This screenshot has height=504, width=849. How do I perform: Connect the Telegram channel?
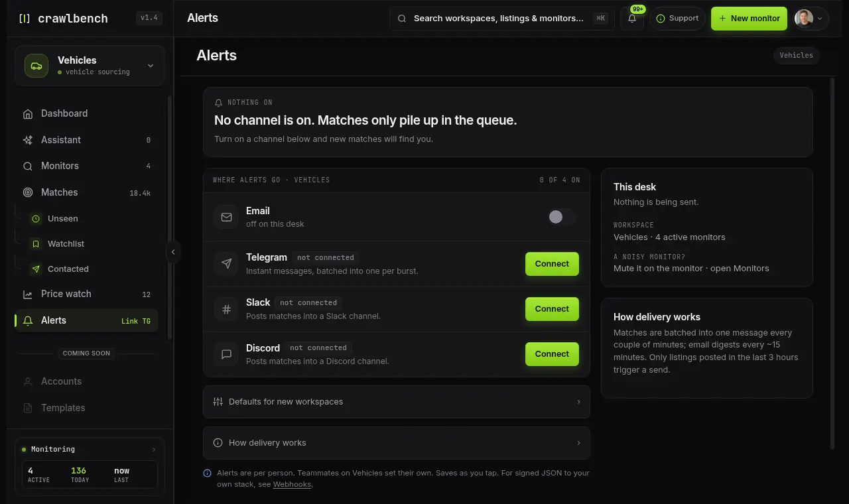coord(552,264)
